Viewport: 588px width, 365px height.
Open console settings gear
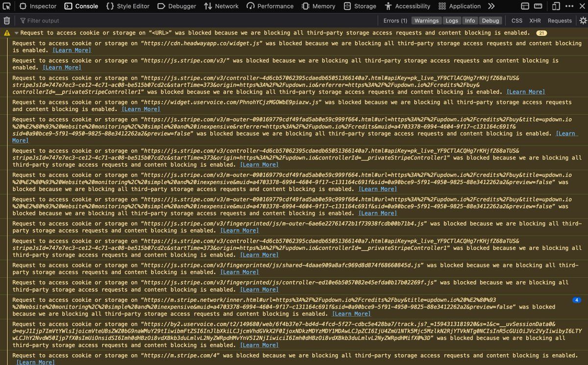click(x=583, y=21)
